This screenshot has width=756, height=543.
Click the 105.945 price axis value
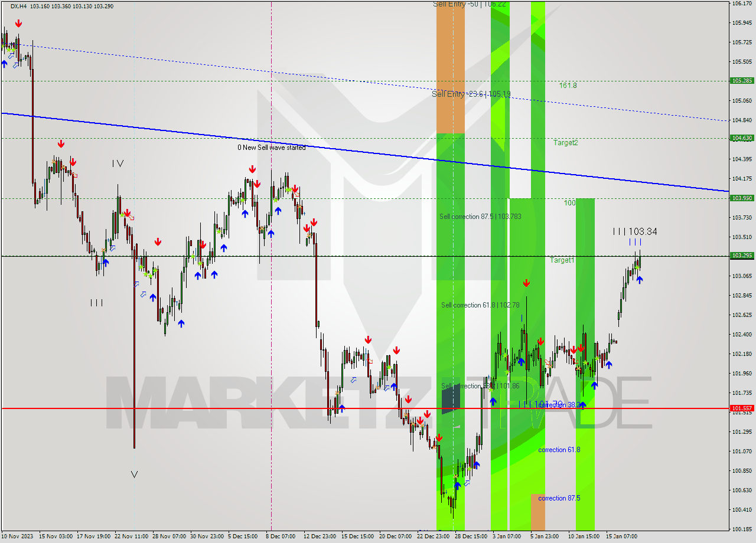click(x=742, y=23)
